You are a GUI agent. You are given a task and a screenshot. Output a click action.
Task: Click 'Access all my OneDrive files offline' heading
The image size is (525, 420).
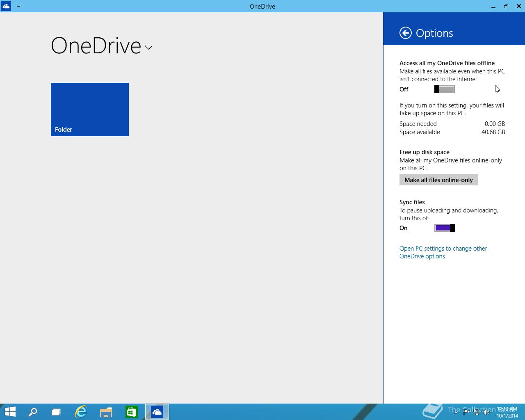coord(447,63)
